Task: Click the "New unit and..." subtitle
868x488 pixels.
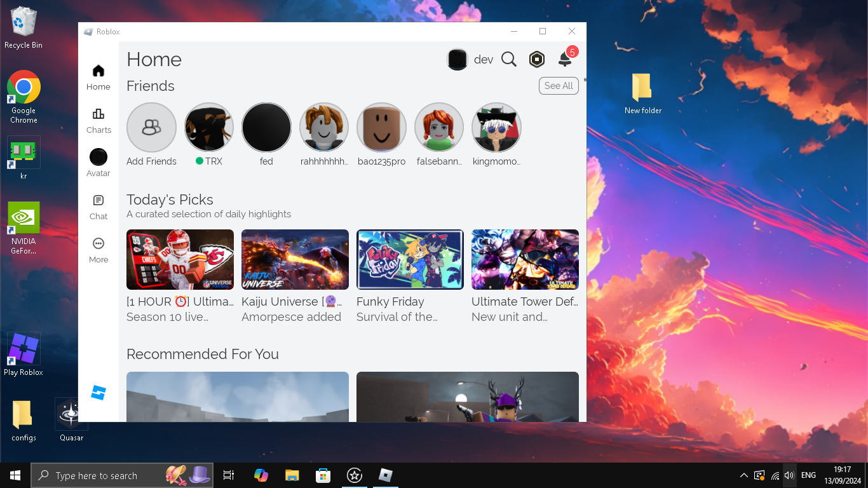Action: [x=510, y=317]
